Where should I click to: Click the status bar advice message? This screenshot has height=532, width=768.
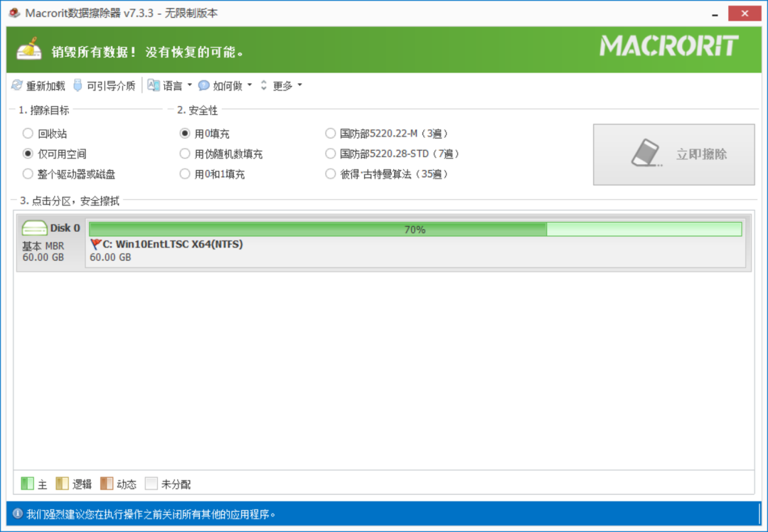[151, 514]
